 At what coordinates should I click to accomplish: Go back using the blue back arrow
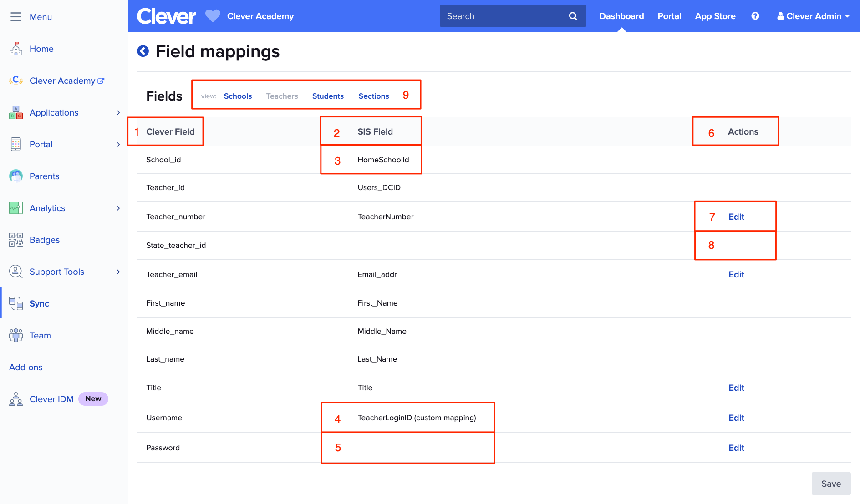click(142, 51)
